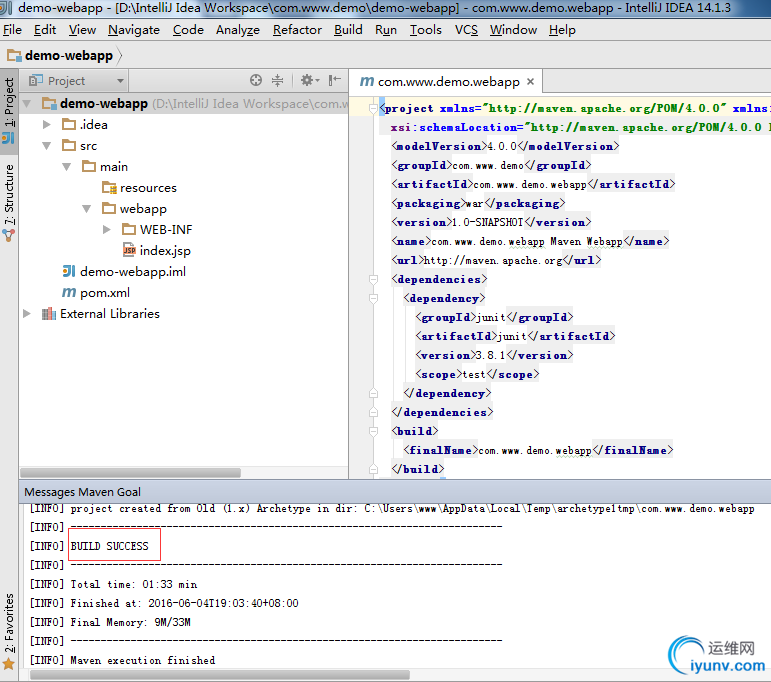Select demo-webapp.iml in the project tree

(133, 271)
